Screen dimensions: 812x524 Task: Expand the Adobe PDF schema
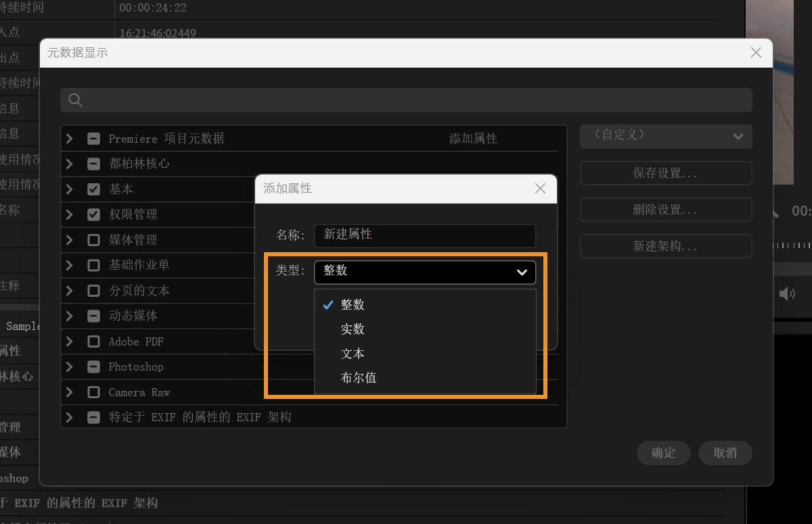pos(70,341)
